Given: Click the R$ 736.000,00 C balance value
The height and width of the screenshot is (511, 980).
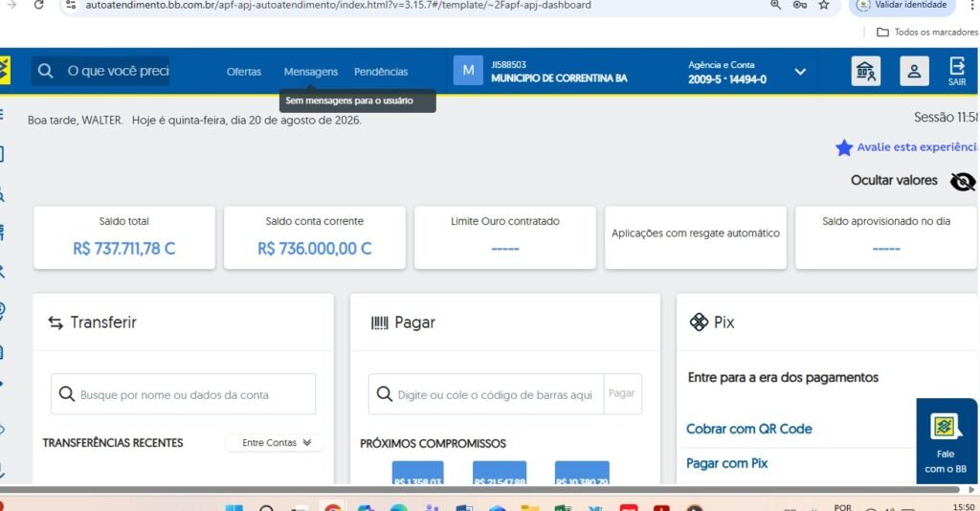Looking at the screenshot, I should pos(314,249).
